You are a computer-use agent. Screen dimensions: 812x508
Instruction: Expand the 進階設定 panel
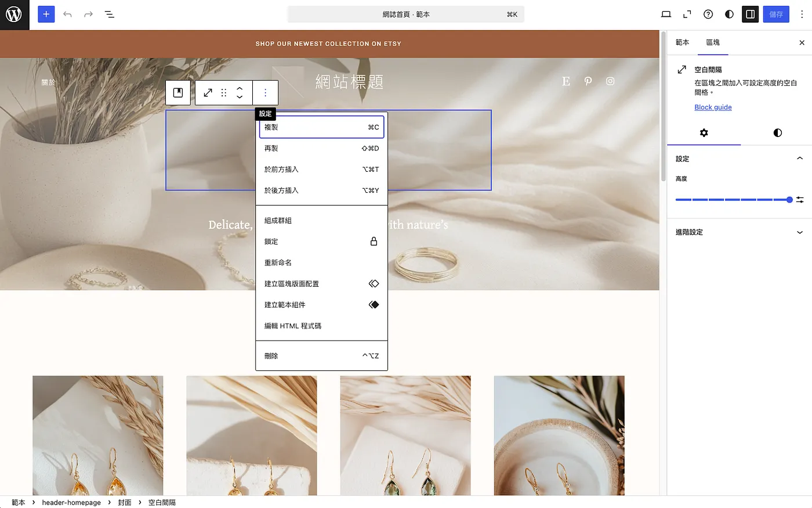click(739, 232)
